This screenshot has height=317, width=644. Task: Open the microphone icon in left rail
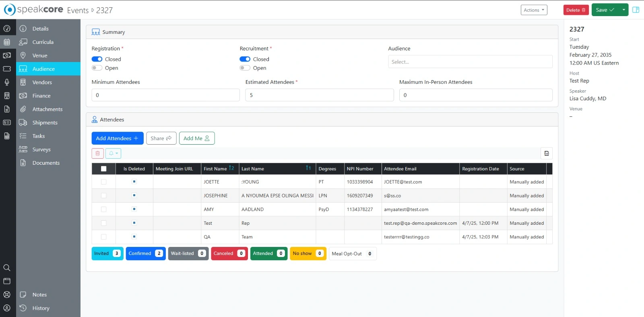tap(7, 82)
